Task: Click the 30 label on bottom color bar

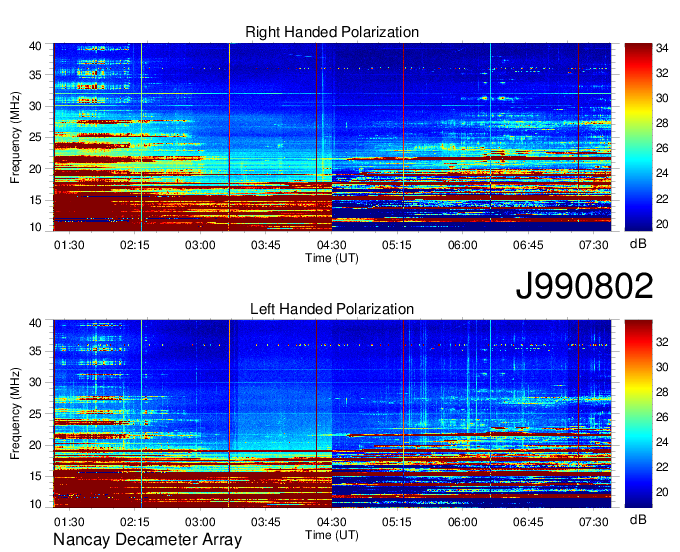Action: (x=662, y=367)
